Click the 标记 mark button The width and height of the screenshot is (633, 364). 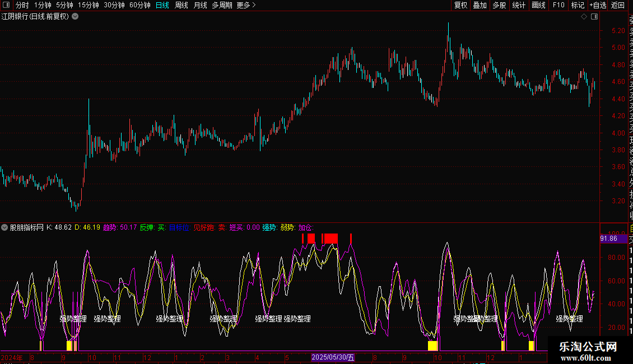tap(578, 5)
